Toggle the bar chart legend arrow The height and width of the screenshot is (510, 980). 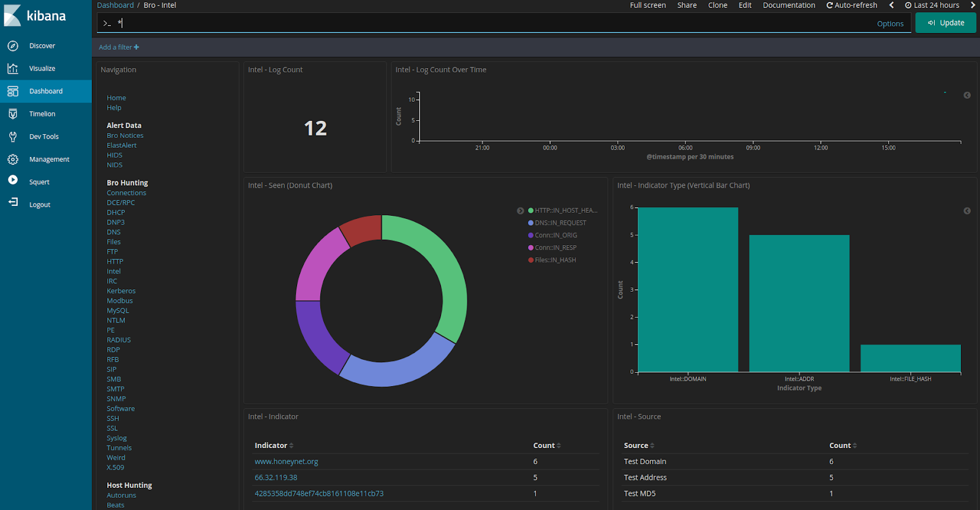[x=967, y=211]
